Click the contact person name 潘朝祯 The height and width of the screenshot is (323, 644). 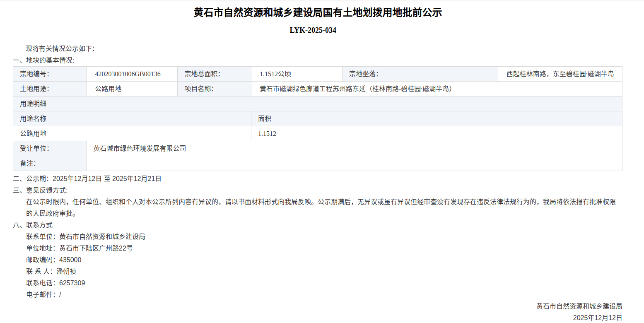[66, 272]
